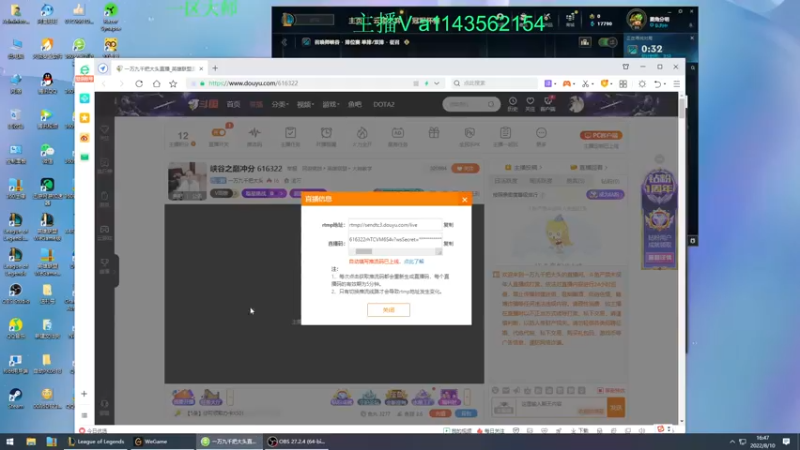Open the nav item left of DOTA2
The height and width of the screenshot is (450, 800).
pos(355,104)
